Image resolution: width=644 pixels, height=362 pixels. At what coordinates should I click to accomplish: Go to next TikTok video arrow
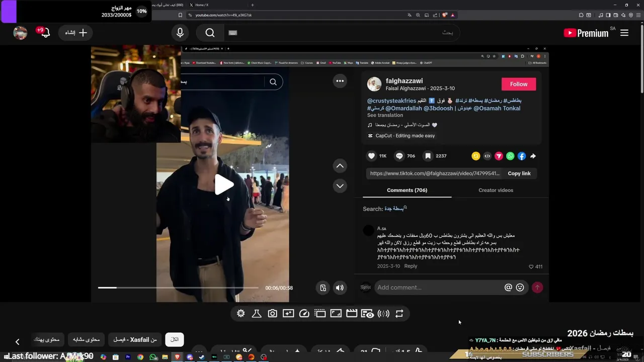tap(340, 186)
